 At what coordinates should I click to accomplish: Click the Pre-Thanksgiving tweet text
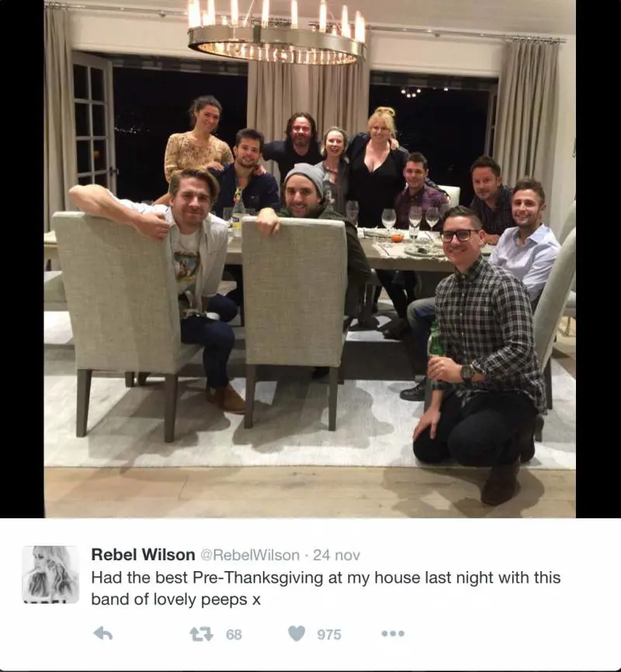325,588
